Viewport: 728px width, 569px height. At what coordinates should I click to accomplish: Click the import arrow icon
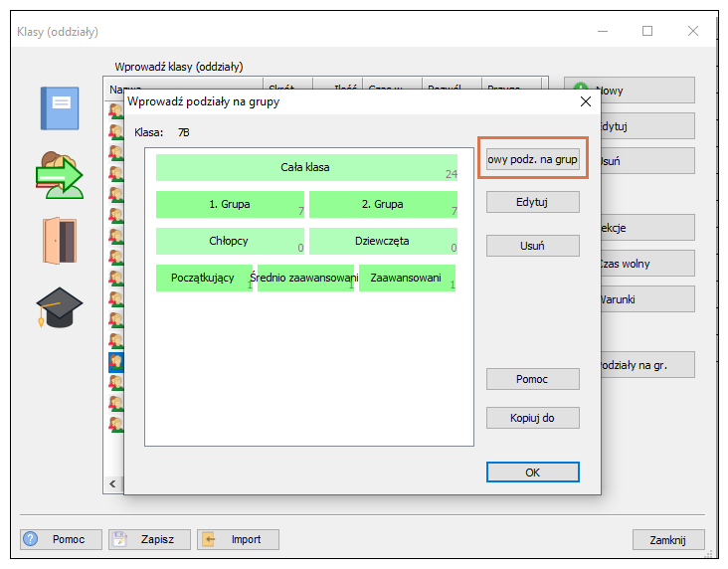(209, 539)
